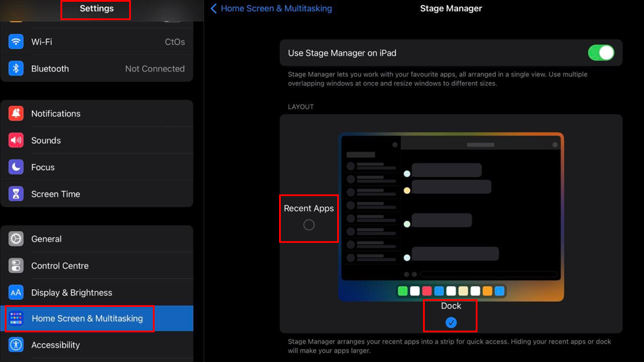The image size is (644, 362).
Task: Tap the 'Not Connected' Bluetooth status
Action: pos(155,69)
